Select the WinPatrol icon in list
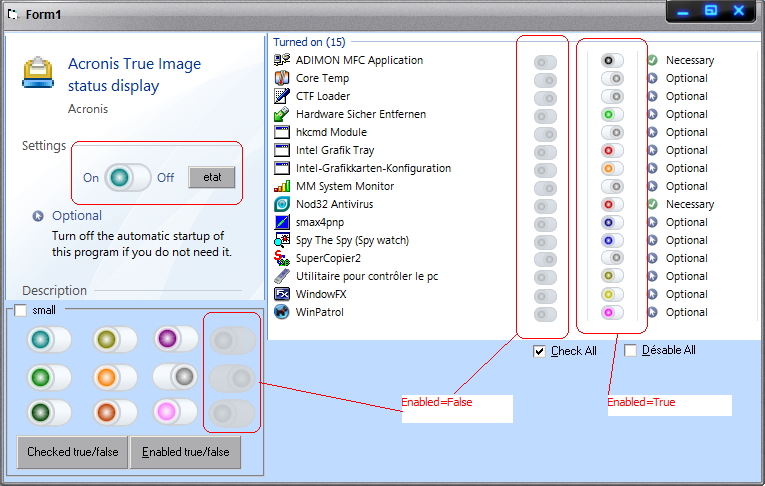 coord(282,312)
